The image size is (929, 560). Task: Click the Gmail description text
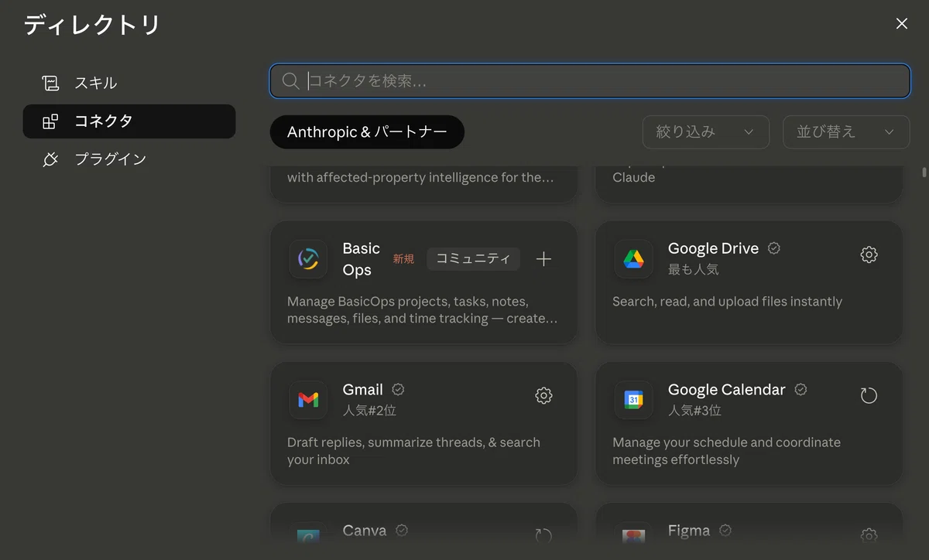(413, 451)
